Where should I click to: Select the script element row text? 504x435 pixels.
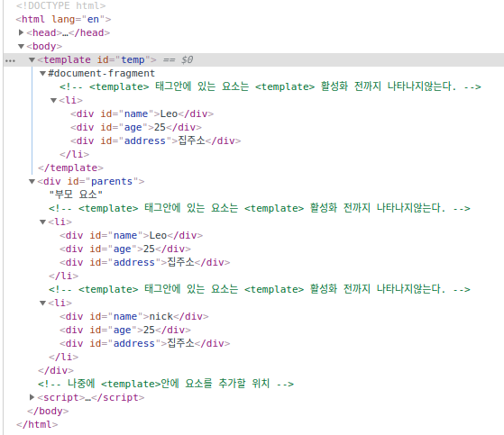click(x=91, y=397)
